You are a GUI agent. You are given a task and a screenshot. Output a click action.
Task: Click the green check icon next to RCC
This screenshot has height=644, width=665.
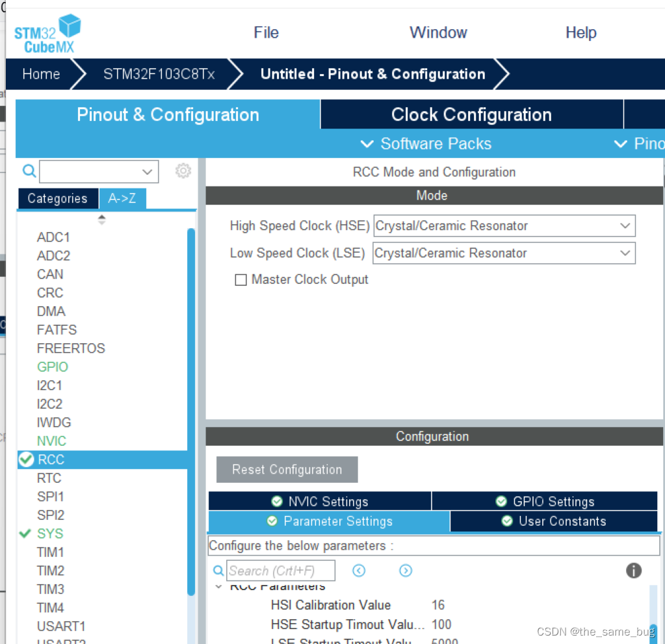[x=26, y=459]
